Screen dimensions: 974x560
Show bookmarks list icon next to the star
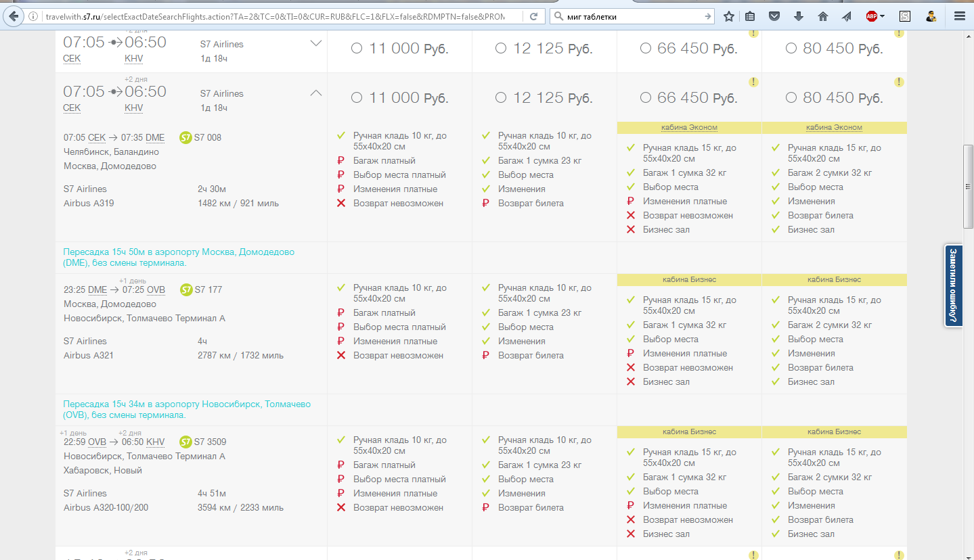click(751, 16)
